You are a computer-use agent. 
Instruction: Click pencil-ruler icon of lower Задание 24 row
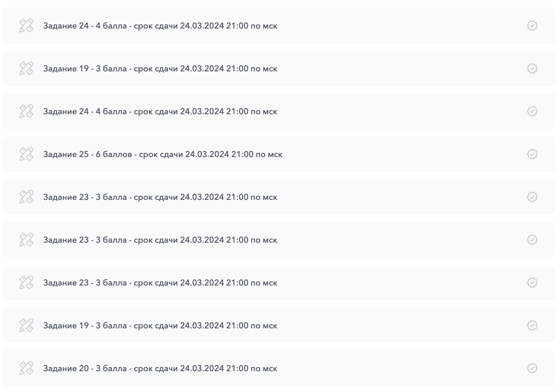26,111
